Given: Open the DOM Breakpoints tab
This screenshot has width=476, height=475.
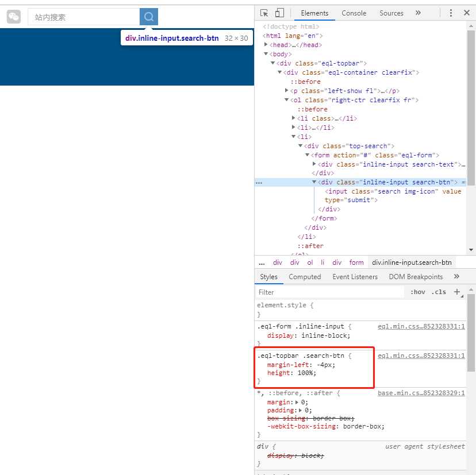Looking at the screenshot, I should click(416, 277).
